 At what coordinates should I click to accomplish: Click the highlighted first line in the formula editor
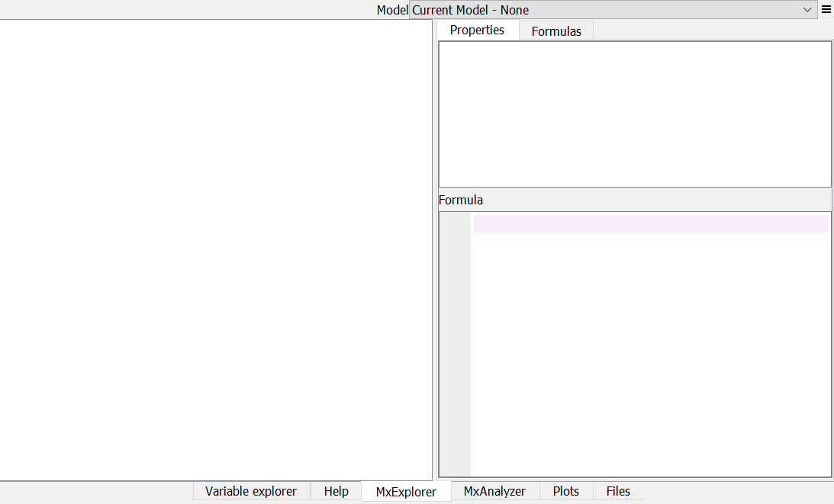click(650, 223)
